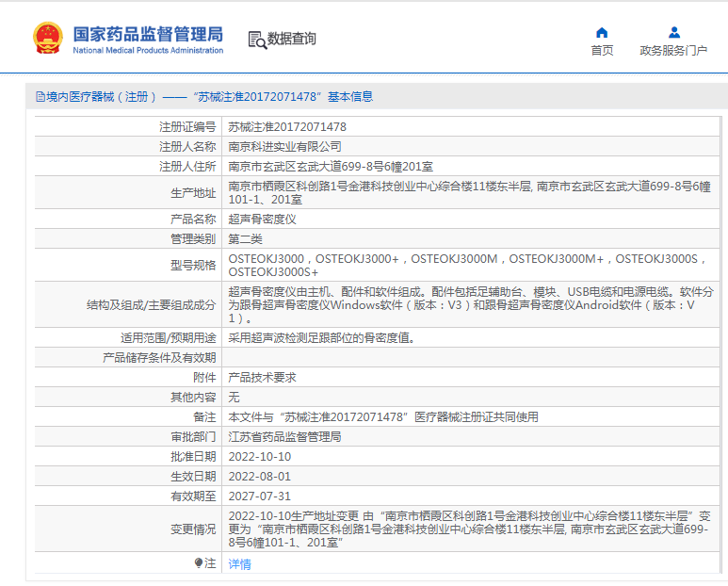
Task: Click the 其他内容 value 无
Action: pos(234,398)
